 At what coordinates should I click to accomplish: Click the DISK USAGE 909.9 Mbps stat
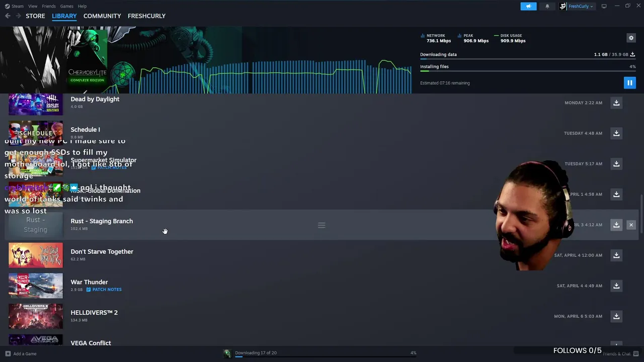click(x=510, y=38)
